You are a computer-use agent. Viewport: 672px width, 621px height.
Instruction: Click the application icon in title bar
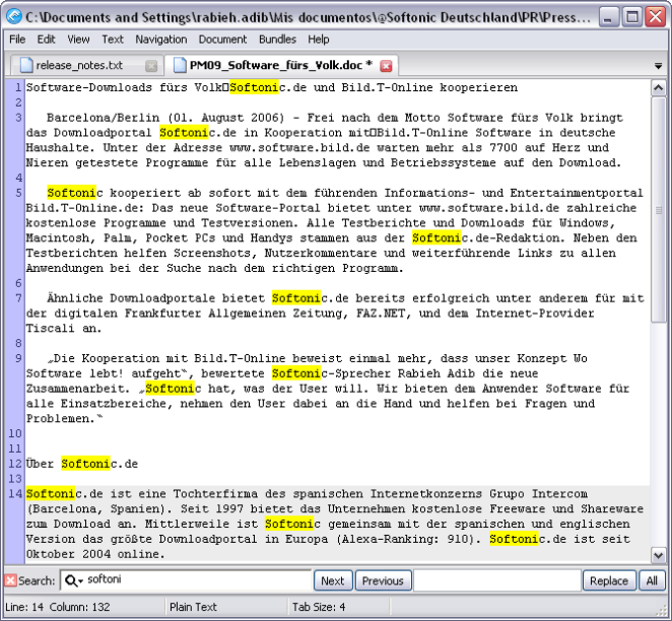point(14,16)
